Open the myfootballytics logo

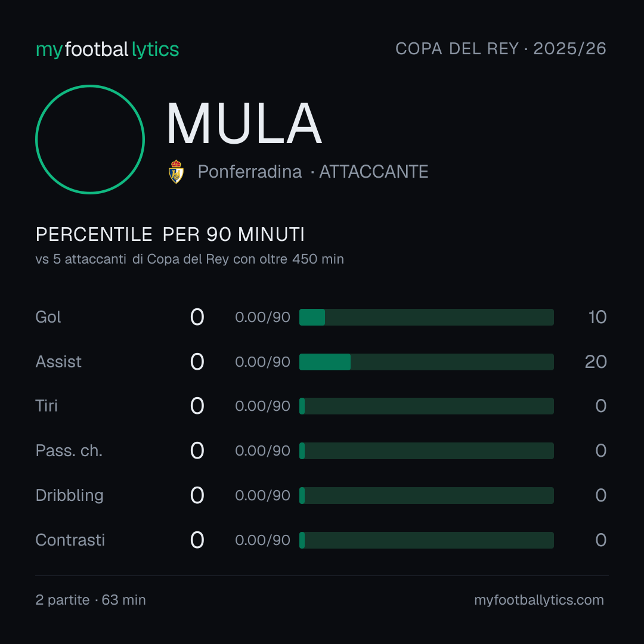pos(107,49)
